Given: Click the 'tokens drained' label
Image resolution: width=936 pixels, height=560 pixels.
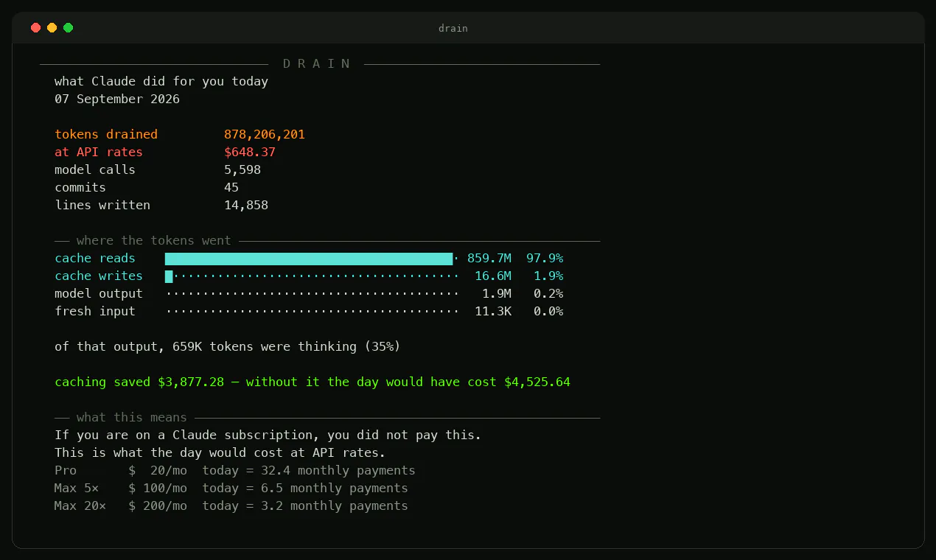Looking at the screenshot, I should (x=106, y=134).
